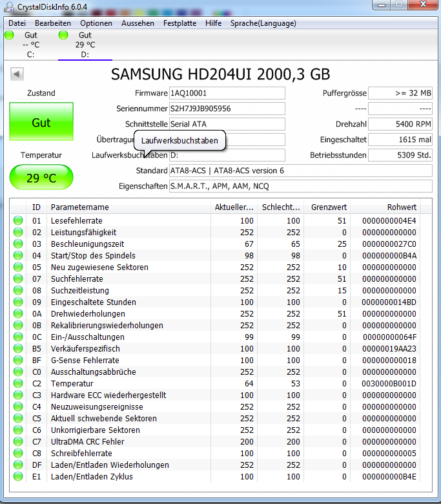Click the status icon for Suchzeitleistung row
Image resolution: width=441 pixels, height=504 pixels.
[x=18, y=290]
